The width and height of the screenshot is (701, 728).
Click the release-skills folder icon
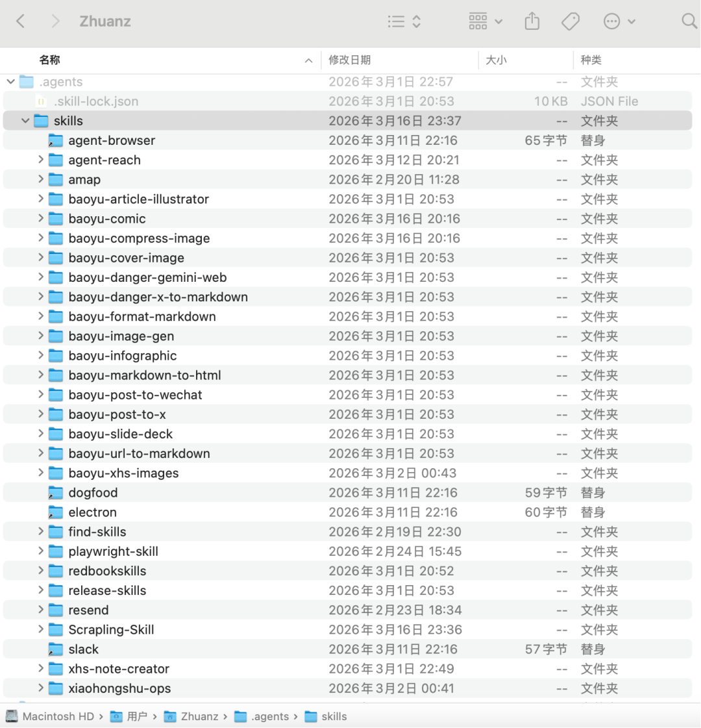(56, 590)
